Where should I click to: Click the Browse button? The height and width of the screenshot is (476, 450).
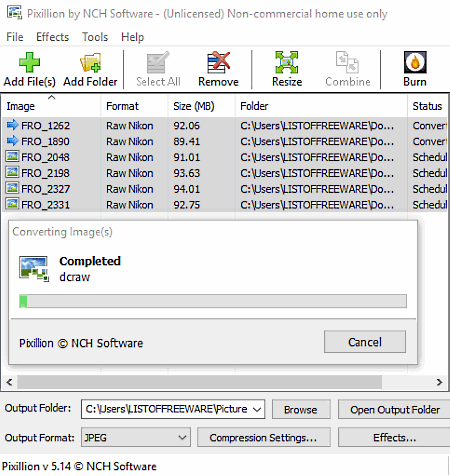click(x=301, y=409)
